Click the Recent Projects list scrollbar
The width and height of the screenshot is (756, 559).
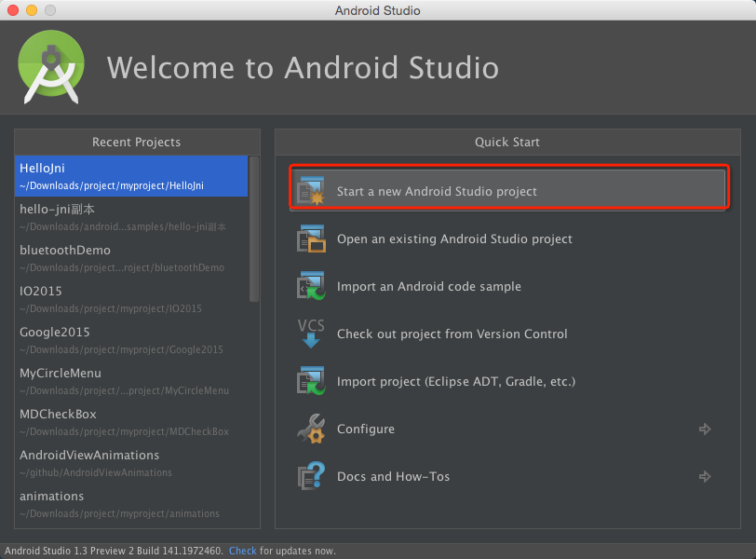click(254, 229)
